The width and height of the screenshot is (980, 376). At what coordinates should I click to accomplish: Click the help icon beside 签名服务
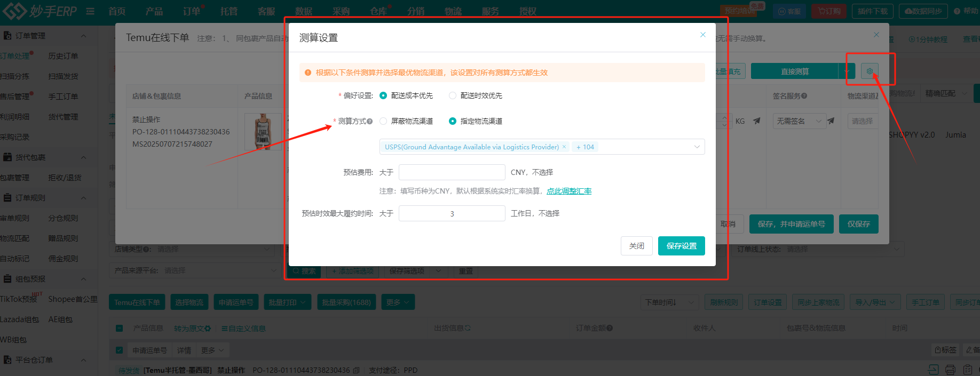(804, 96)
